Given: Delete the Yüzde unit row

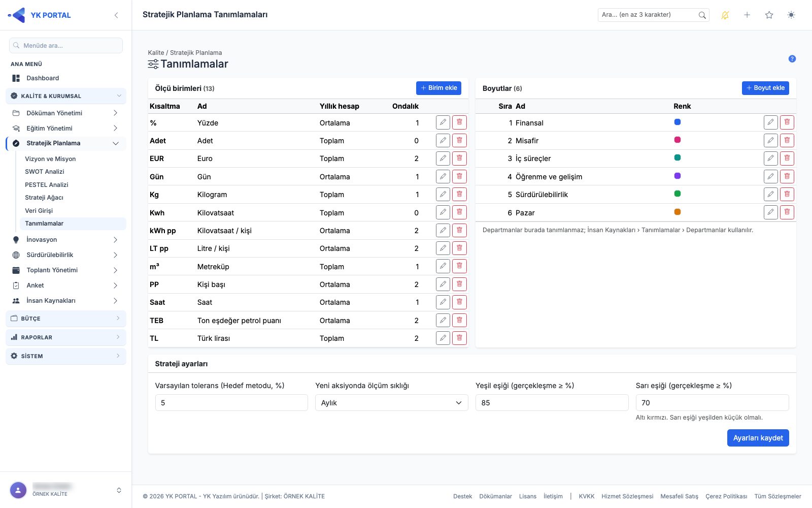Looking at the screenshot, I should [x=459, y=122].
